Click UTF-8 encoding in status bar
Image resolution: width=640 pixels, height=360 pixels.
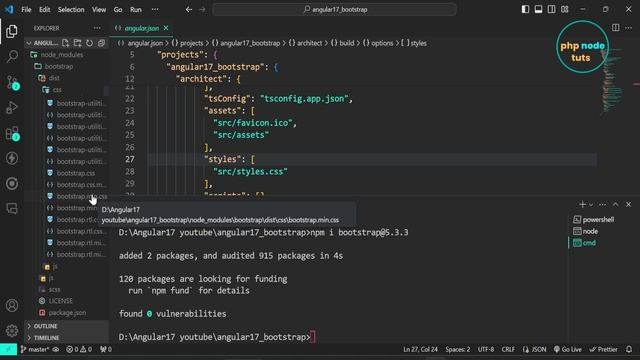coord(486,349)
